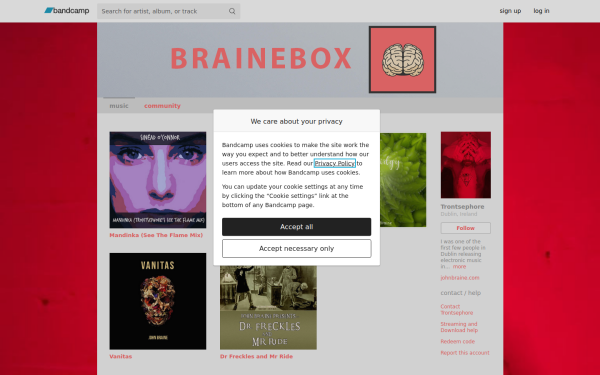Open Contact Trontsephore link
Screen dimensions: 600x375
pyautogui.click(x=457, y=310)
